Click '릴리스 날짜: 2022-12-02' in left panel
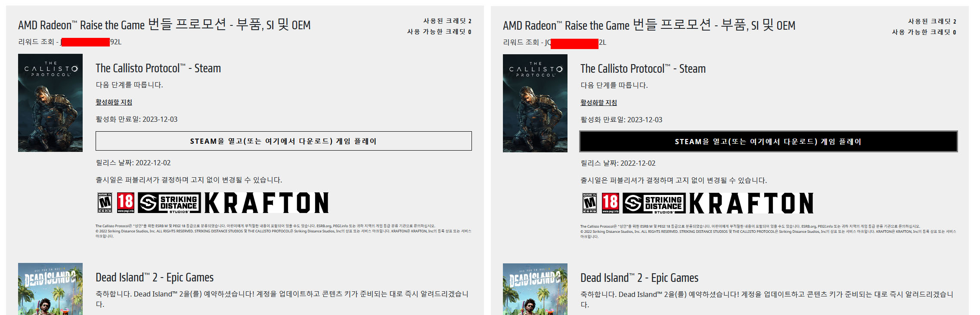 pyautogui.click(x=133, y=163)
